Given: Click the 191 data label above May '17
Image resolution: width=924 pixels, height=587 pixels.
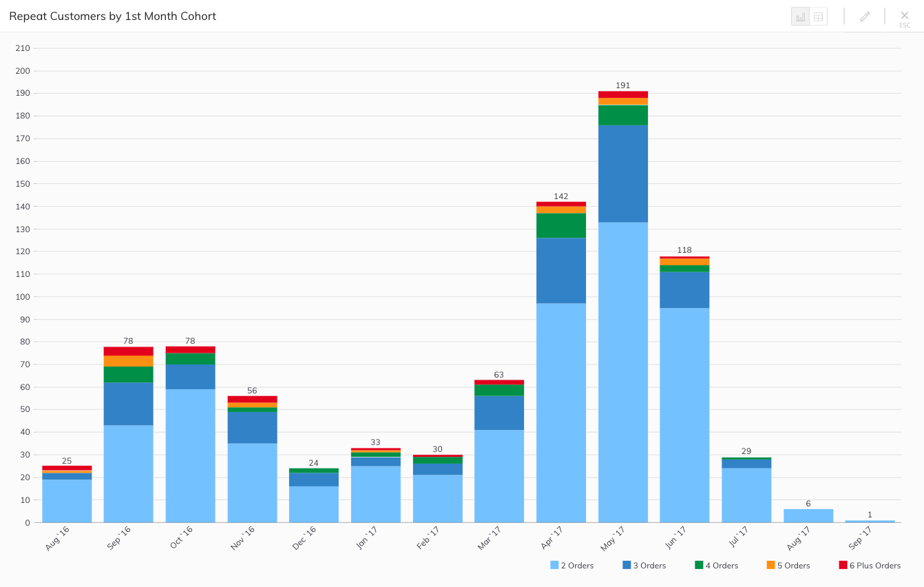Looking at the screenshot, I should point(622,85).
